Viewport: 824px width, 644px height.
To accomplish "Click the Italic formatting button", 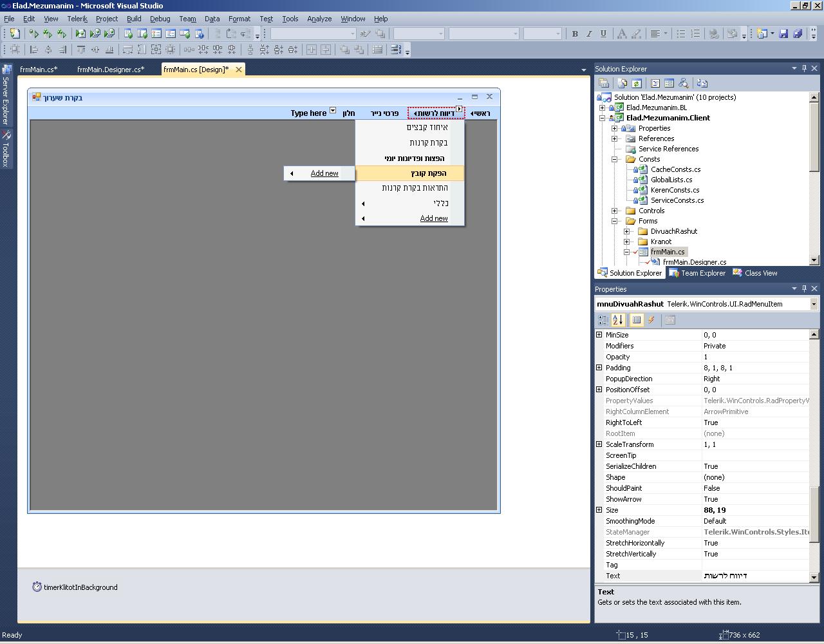I will 589,33.
